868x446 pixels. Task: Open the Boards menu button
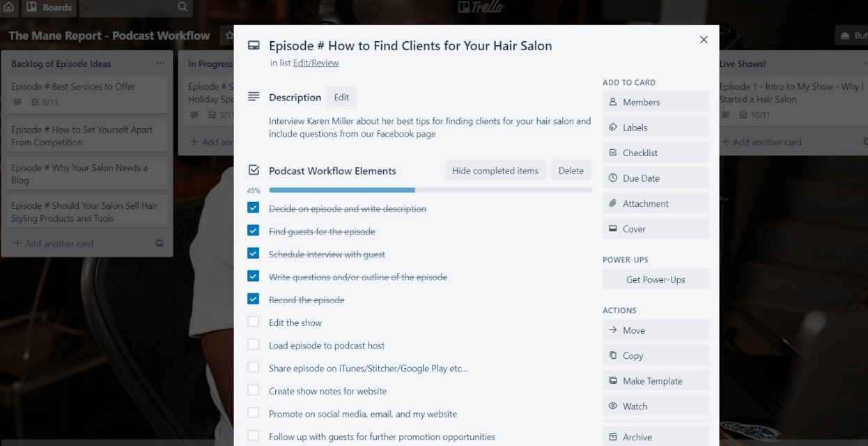[49, 8]
